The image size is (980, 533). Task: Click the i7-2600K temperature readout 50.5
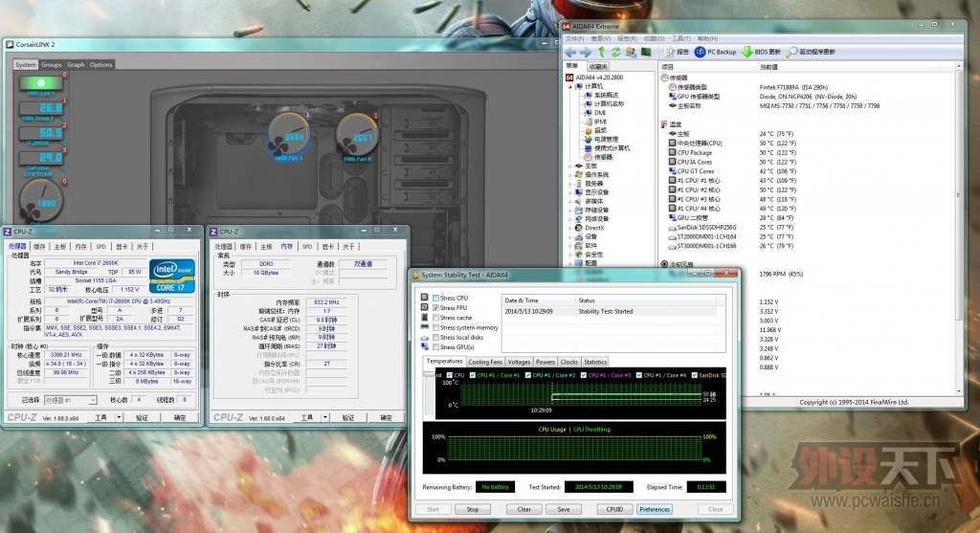click(41, 132)
